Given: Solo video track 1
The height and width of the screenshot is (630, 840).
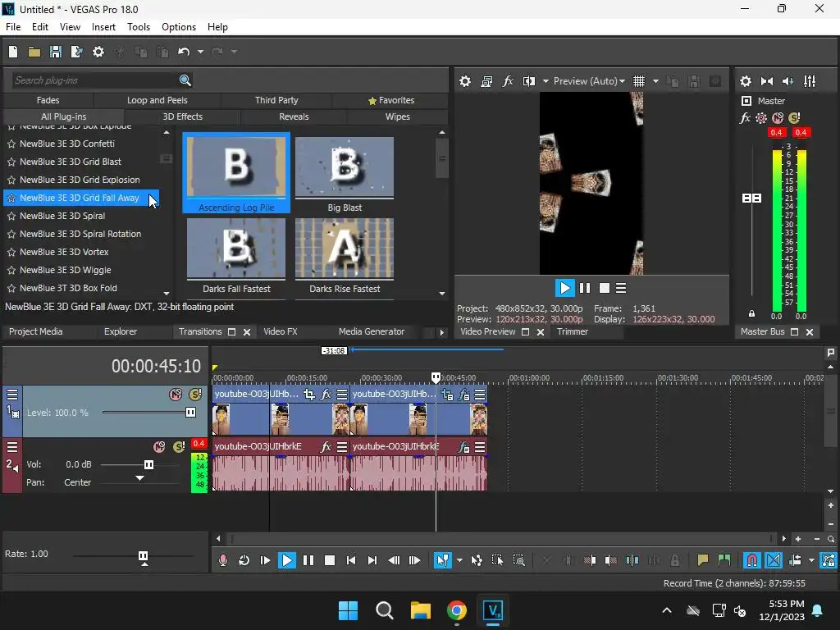Looking at the screenshot, I should pyautogui.click(x=195, y=395).
